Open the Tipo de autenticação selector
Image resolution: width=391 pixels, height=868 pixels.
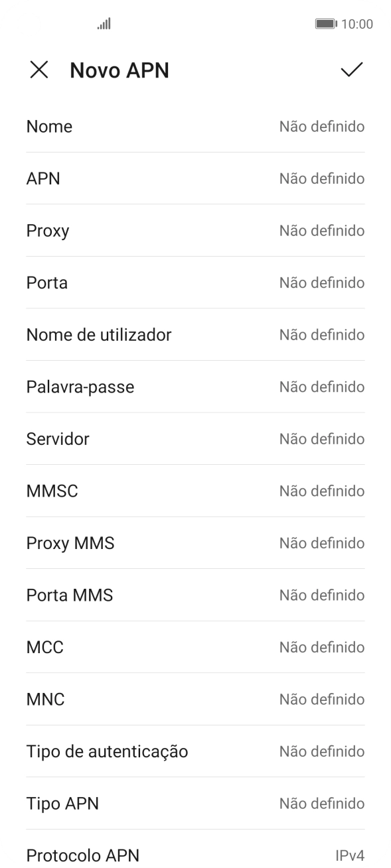(195, 751)
